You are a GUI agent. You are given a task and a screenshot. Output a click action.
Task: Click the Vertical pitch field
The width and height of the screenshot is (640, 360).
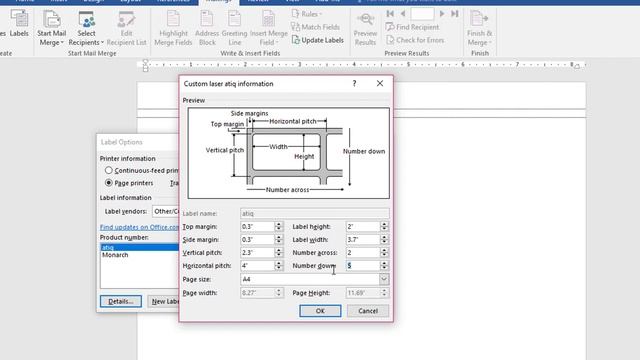coord(257,253)
